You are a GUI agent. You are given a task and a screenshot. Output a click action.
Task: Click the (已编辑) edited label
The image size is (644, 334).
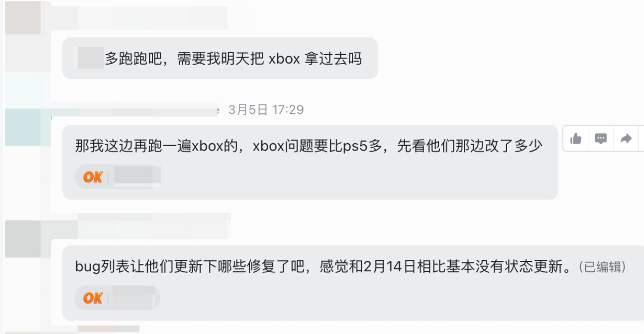(601, 267)
